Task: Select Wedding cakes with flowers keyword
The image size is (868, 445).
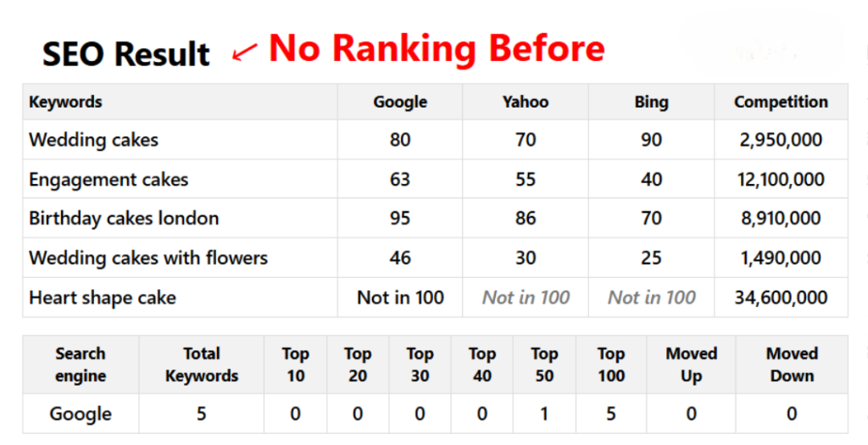Action: [148, 258]
